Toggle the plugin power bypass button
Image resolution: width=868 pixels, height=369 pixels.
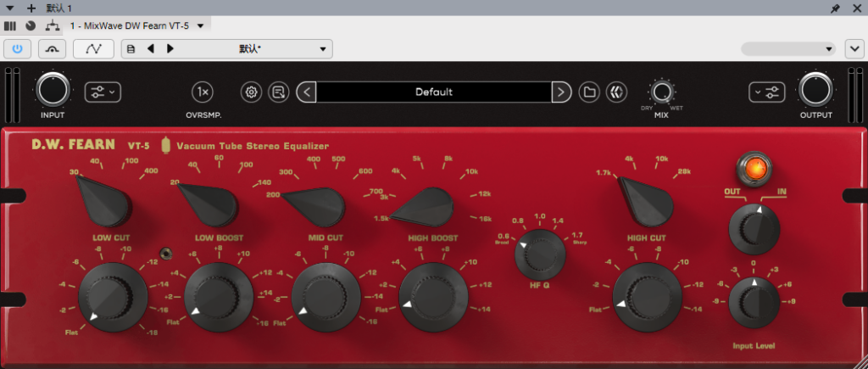(x=19, y=49)
